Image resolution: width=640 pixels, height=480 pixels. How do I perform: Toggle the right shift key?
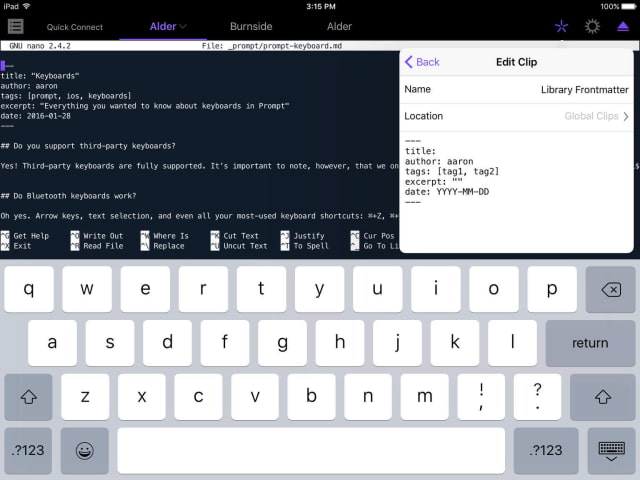pos(602,397)
